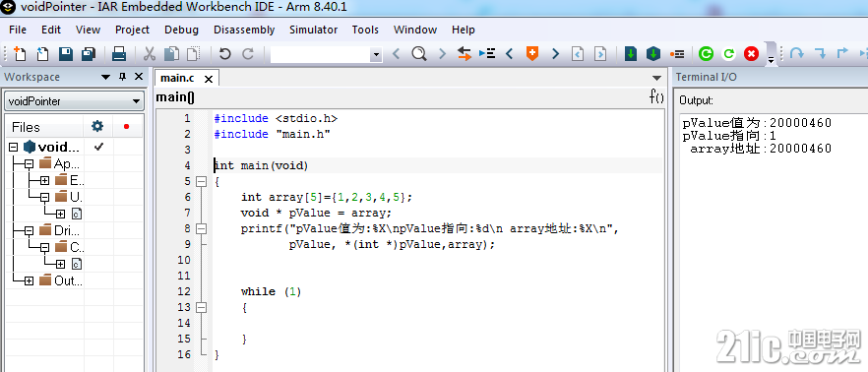The width and height of the screenshot is (868, 372).
Task: Click the Cut scissors icon
Action: (150, 54)
